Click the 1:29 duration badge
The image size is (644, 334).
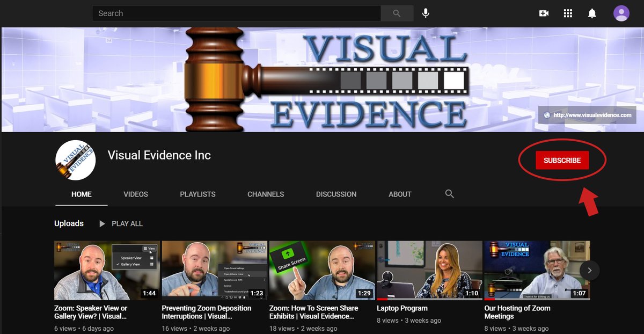point(364,293)
